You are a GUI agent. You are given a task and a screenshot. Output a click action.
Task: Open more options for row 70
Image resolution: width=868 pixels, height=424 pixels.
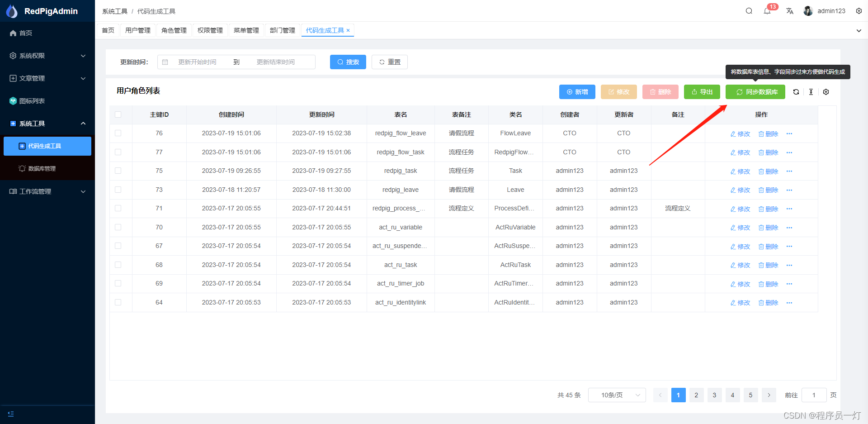click(x=789, y=228)
